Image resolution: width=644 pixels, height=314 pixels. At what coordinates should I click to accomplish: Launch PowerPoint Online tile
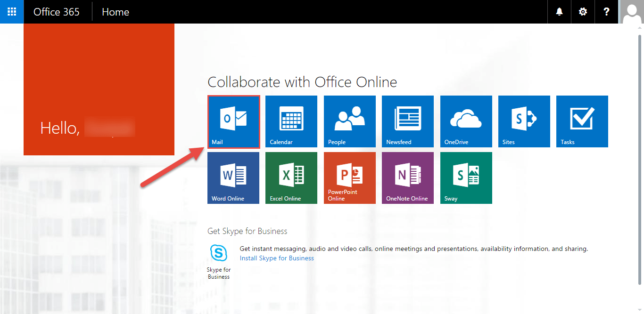point(350,178)
